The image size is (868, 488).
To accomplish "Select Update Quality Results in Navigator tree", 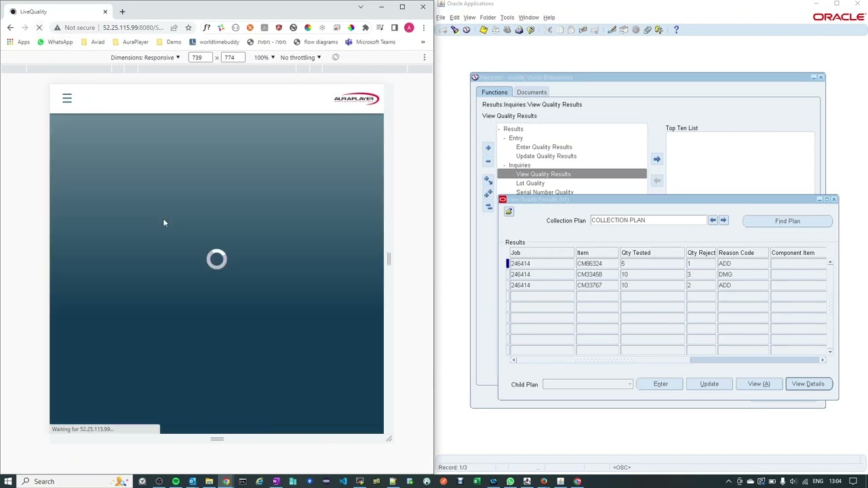I will pyautogui.click(x=546, y=156).
